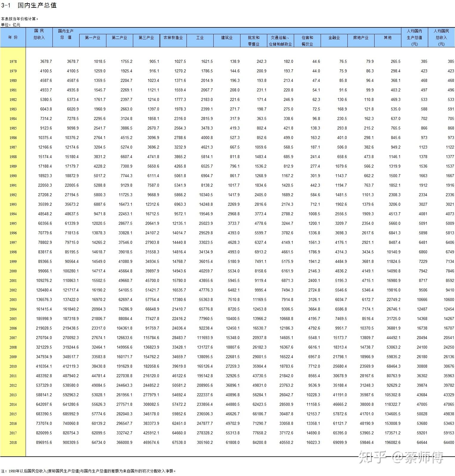Click 2008 national income 321229.5

tap(44, 347)
